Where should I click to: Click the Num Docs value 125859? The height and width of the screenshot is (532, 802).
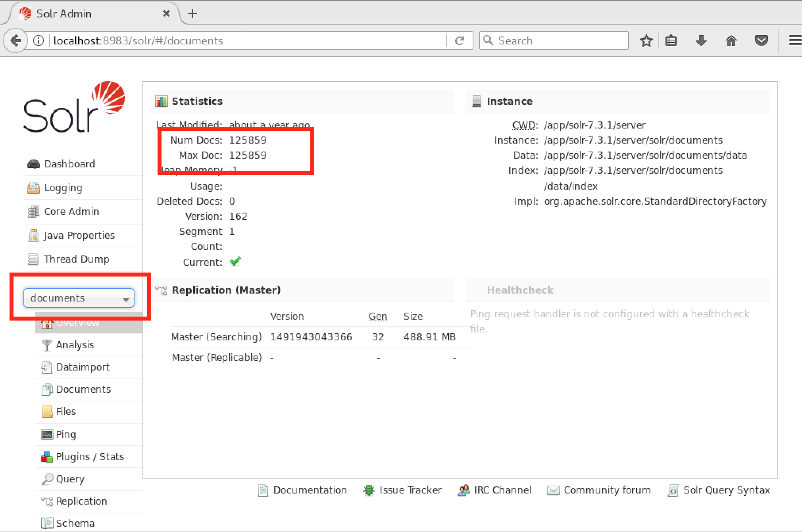tap(248, 140)
